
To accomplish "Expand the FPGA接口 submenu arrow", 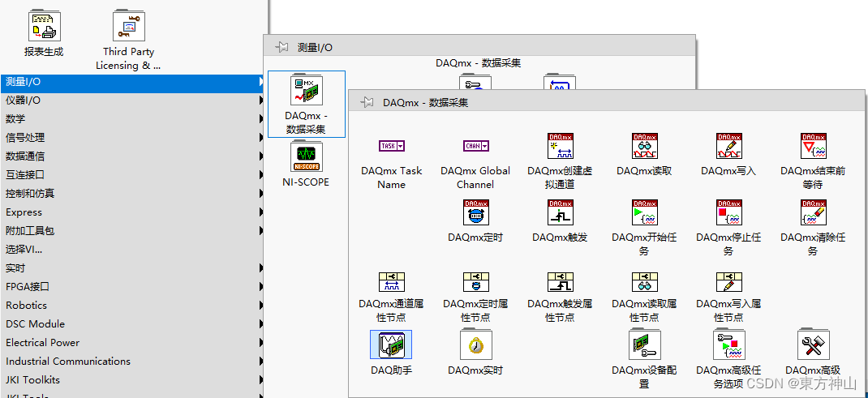I will (x=260, y=287).
